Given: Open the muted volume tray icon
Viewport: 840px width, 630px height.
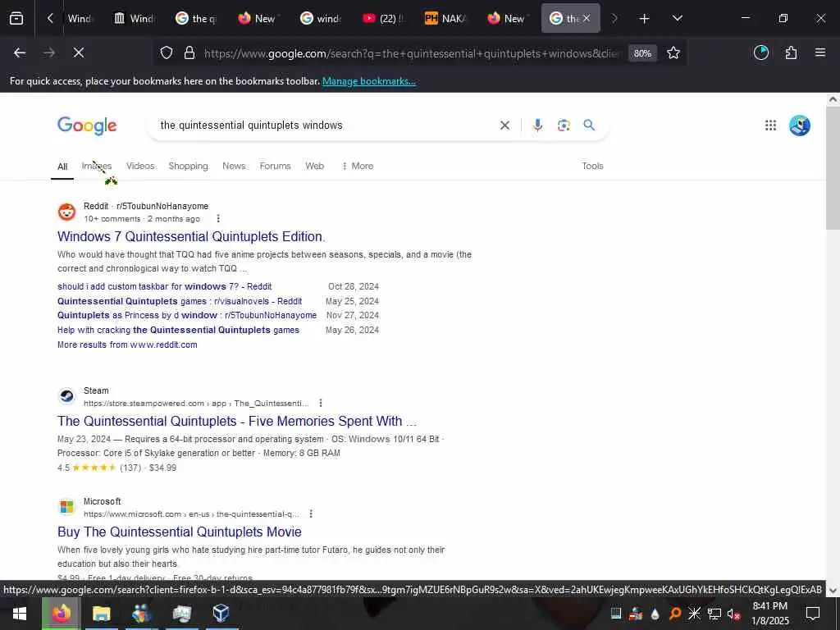Looking at the screenshot, I should (733, 614).
